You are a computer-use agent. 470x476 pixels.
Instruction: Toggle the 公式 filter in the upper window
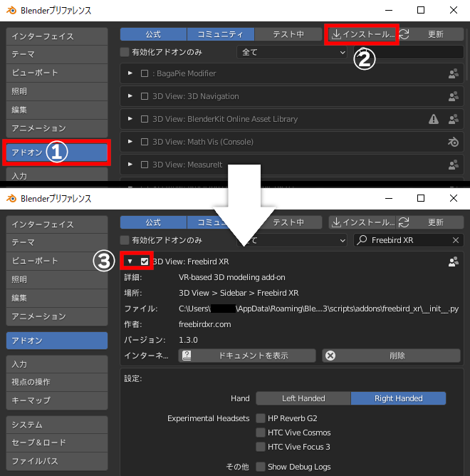pos(153,34)
